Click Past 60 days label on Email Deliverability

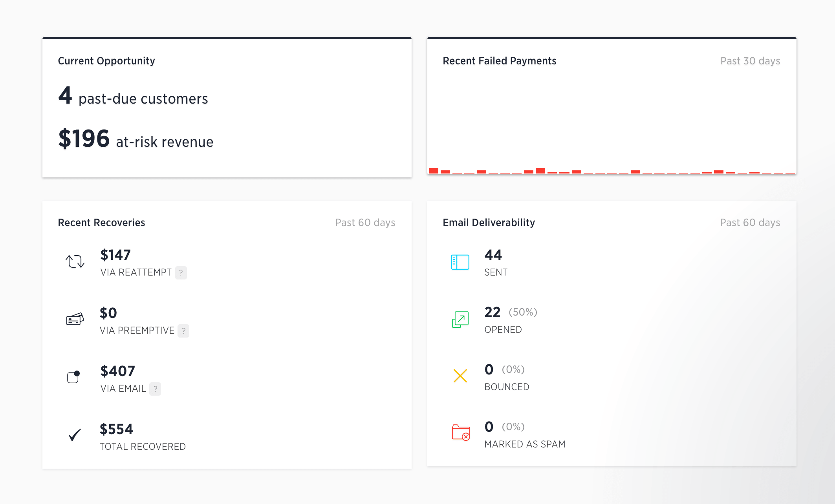tap(750, 223)
